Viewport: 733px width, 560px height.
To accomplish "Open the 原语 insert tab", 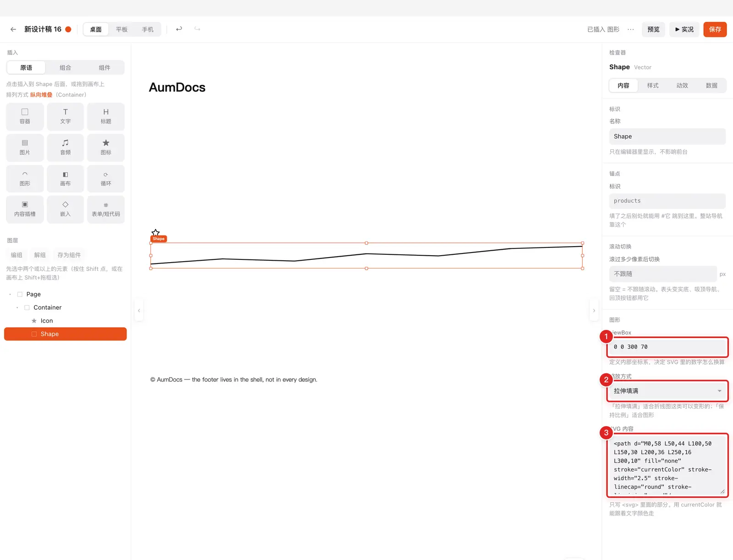I will [x=26, y=68].
